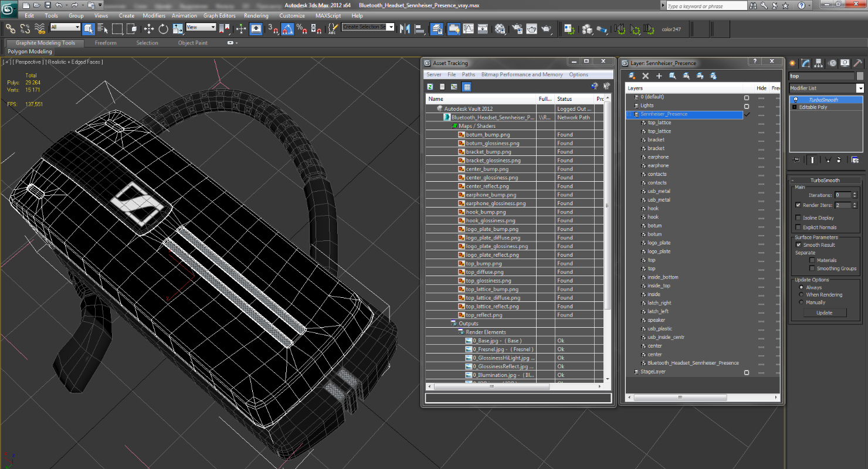
Task: Open Curve Editor toolbar icon
Action: coord(469,28)
